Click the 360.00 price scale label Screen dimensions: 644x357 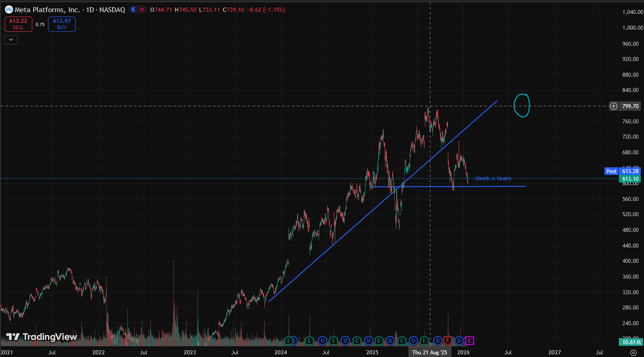click(x=631, y=277)
